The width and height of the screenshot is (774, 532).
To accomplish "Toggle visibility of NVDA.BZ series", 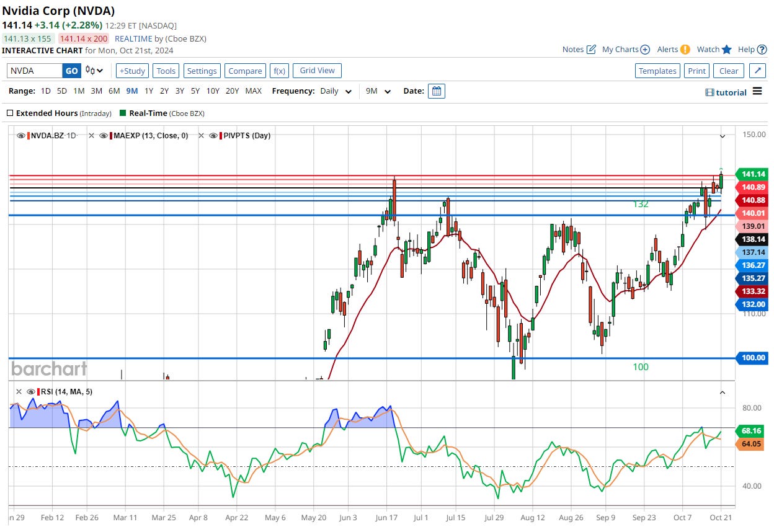I will click(20, 136).
